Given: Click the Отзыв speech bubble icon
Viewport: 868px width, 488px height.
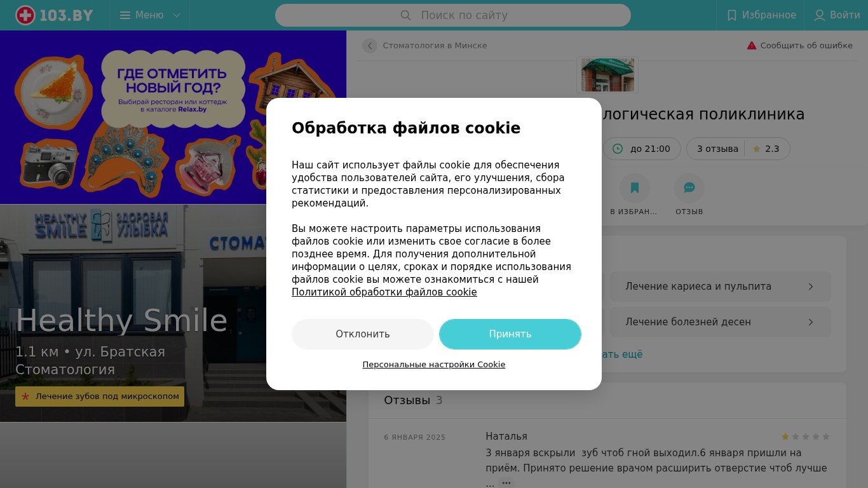Looking at the screenshot, I should click(x=689, y=188).
